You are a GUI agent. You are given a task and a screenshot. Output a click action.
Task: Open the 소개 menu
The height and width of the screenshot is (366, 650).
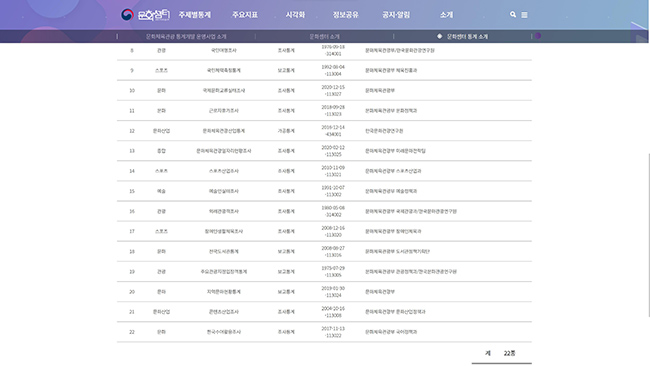[446, 15]
